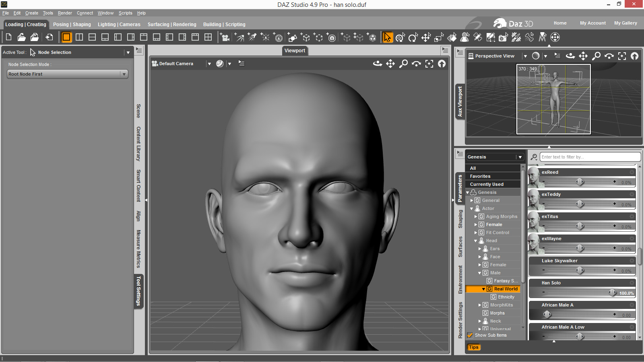
Task: Click plus button on African Male A slider
Action: [615, 315]
